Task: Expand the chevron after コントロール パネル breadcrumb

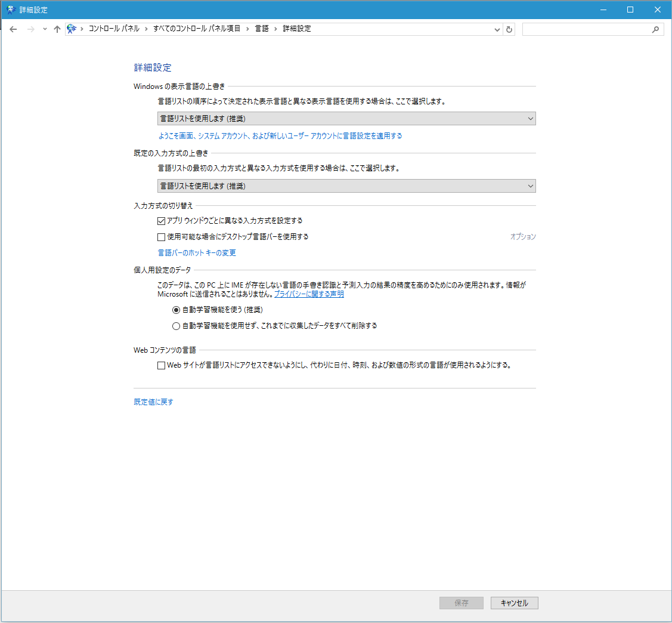Action: pyautogui.click(x=146, y=29)
